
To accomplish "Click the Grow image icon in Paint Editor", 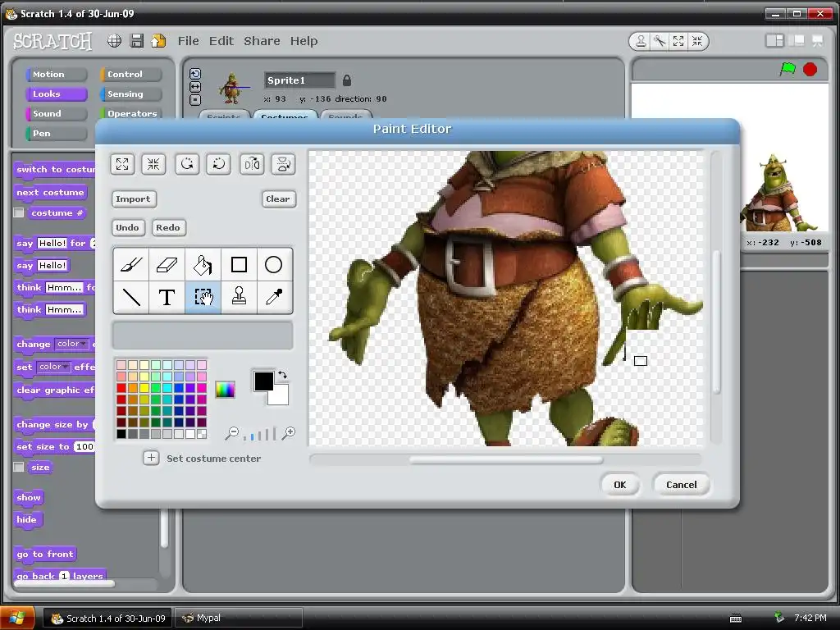I will [122, 164].
